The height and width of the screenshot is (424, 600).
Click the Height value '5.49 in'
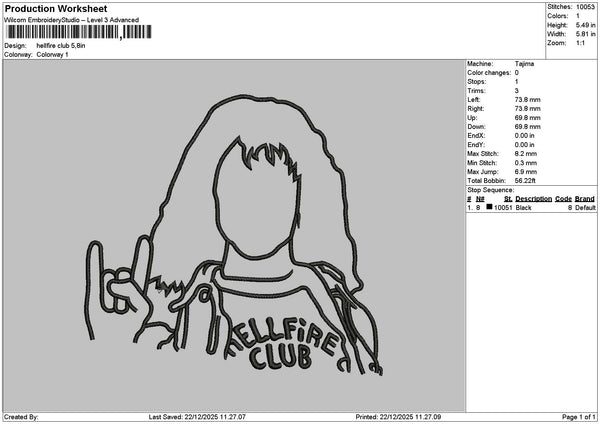585,25
